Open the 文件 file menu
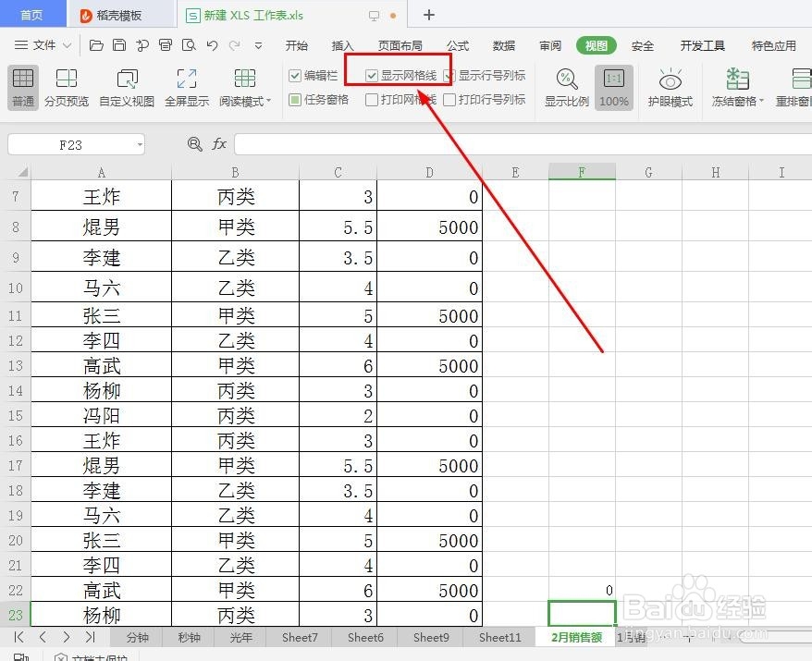This screenshot has width=812, height=661. click(x=45, y=44)
